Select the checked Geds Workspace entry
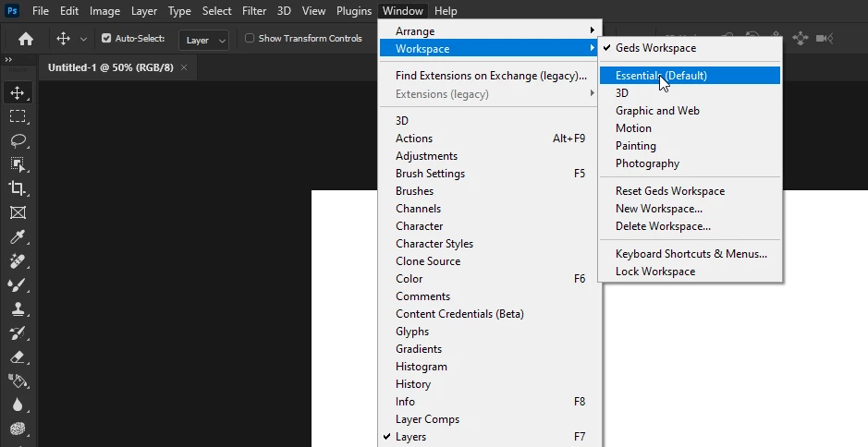The image size is (868, 447). pos(690,48)
